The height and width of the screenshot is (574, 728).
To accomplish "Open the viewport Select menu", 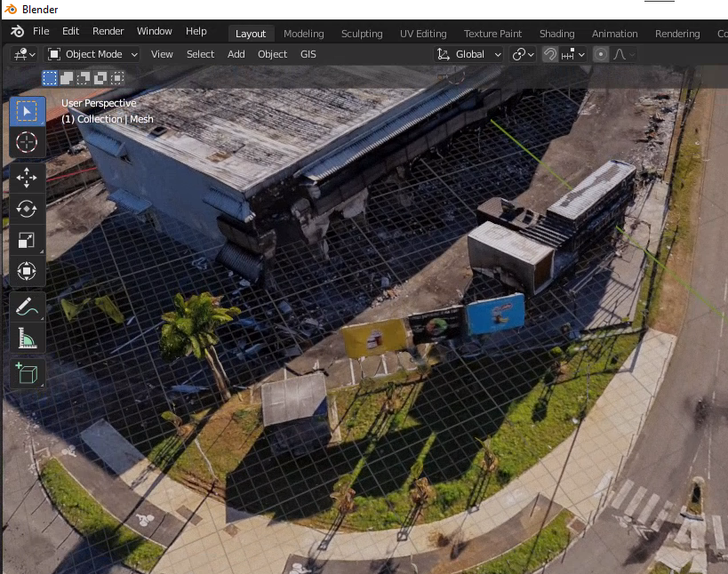I will pos(200,54).
